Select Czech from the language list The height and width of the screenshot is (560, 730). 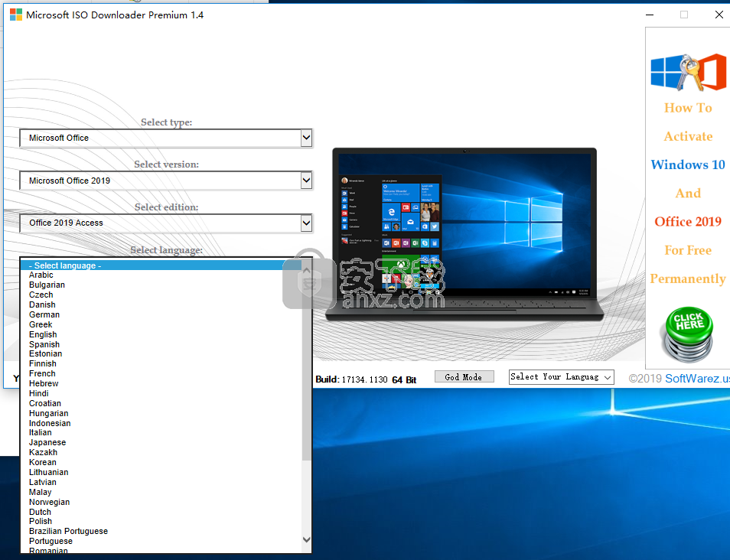[41, 295]
